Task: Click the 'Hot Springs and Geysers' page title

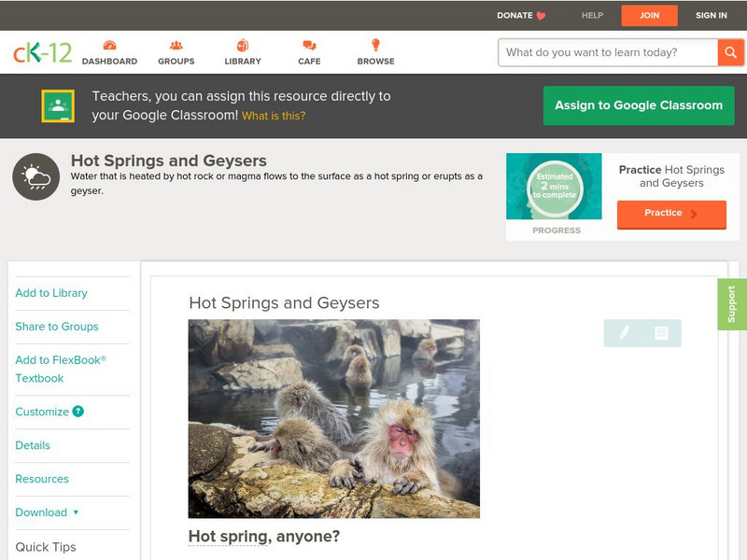Action: (169, 161)
